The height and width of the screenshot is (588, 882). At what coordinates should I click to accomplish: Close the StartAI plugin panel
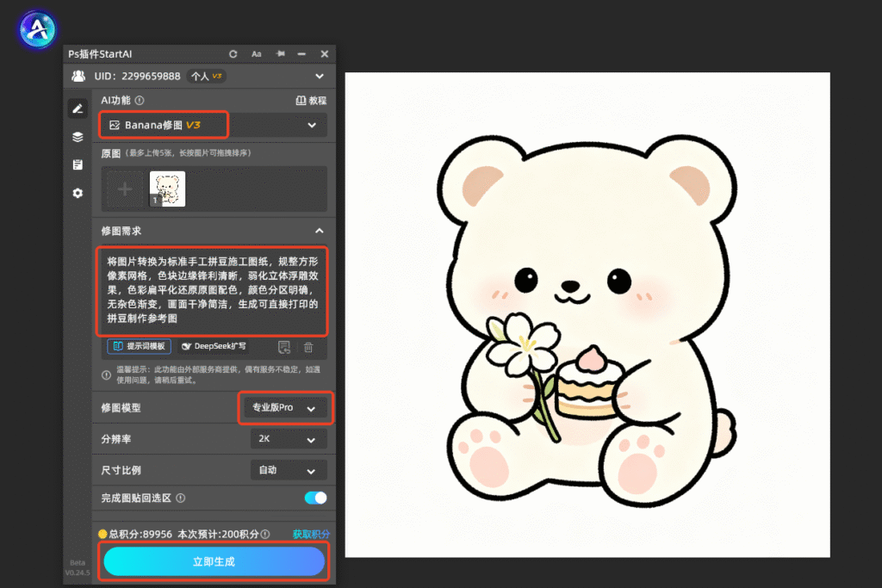point(325,54)
